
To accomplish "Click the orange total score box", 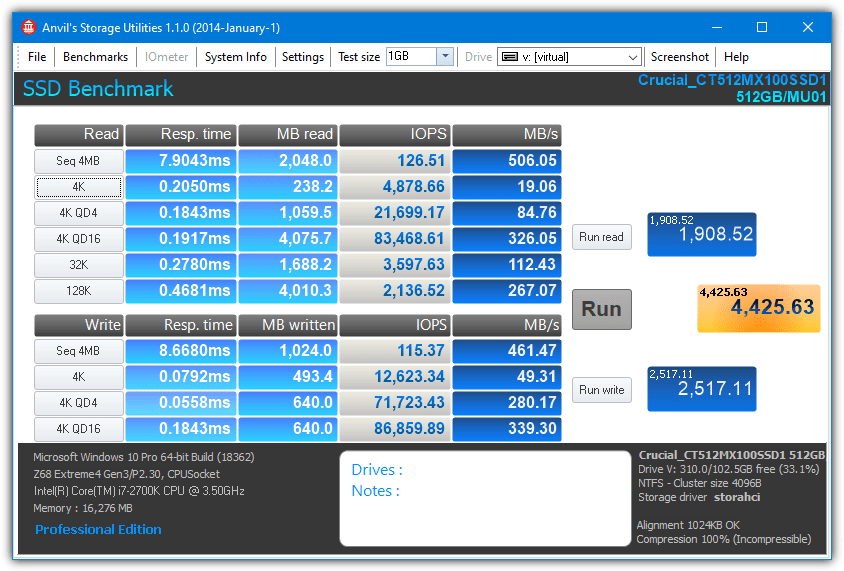I will [758, 308].
